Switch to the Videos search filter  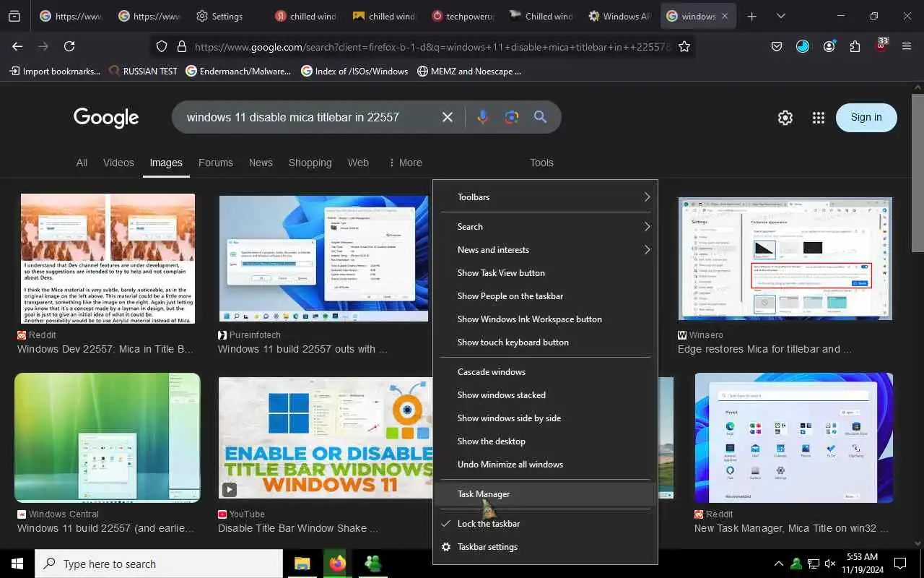[x=118, y=163]
